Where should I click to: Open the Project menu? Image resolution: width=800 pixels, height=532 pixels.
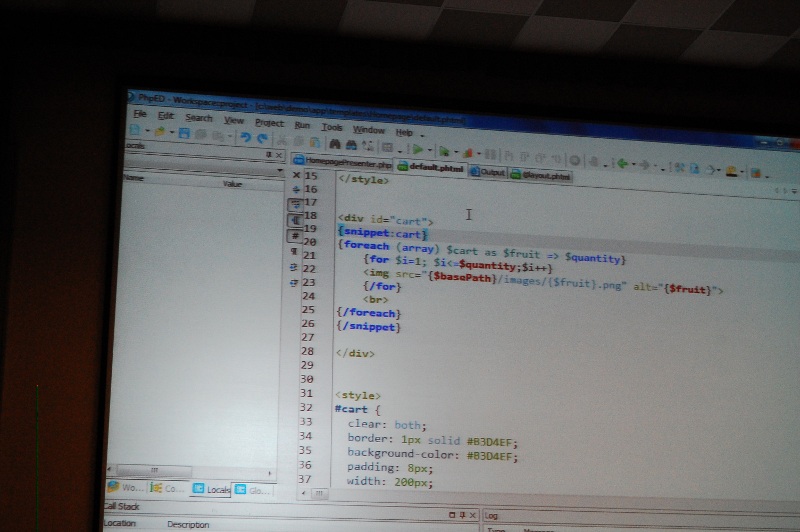[269, 123]
